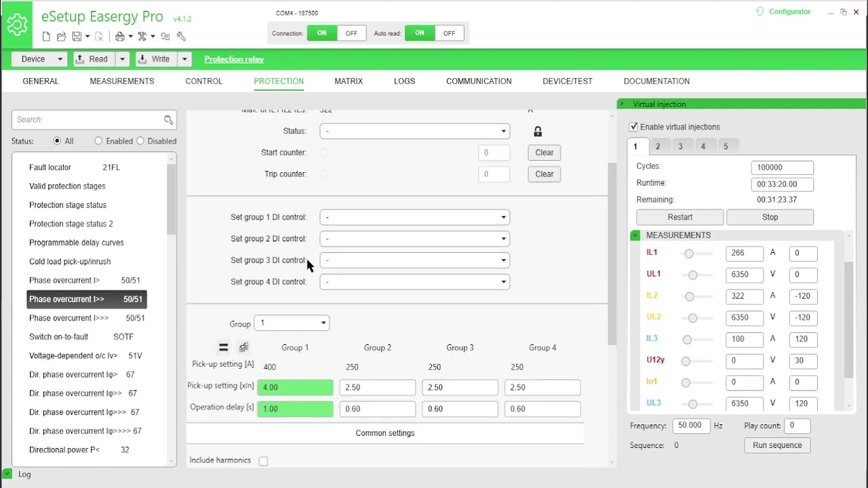Image resolution: width=868 pixels, height=488 pixels.
Task: Click the Log panel arrow icon at bottom
Action: pos(7,474)
